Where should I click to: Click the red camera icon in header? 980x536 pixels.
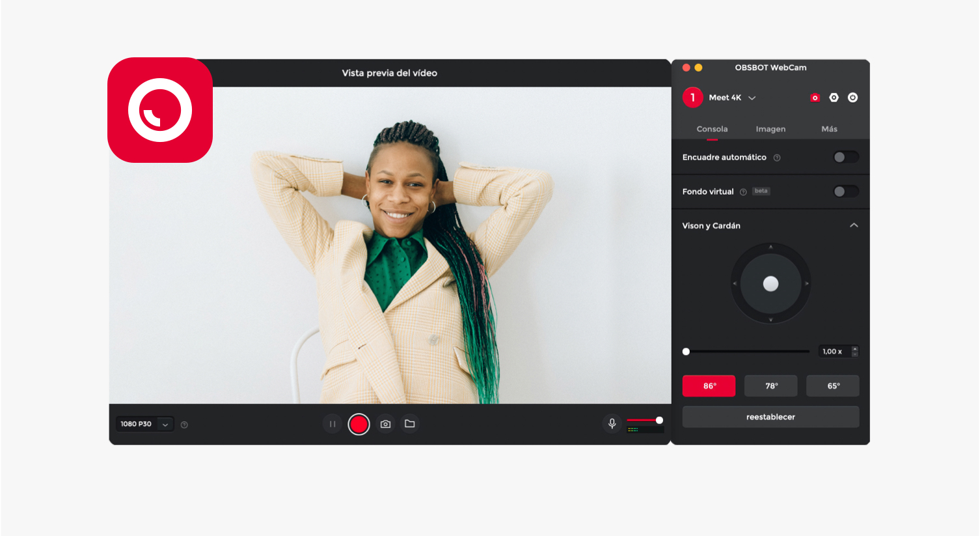point(815,98)
